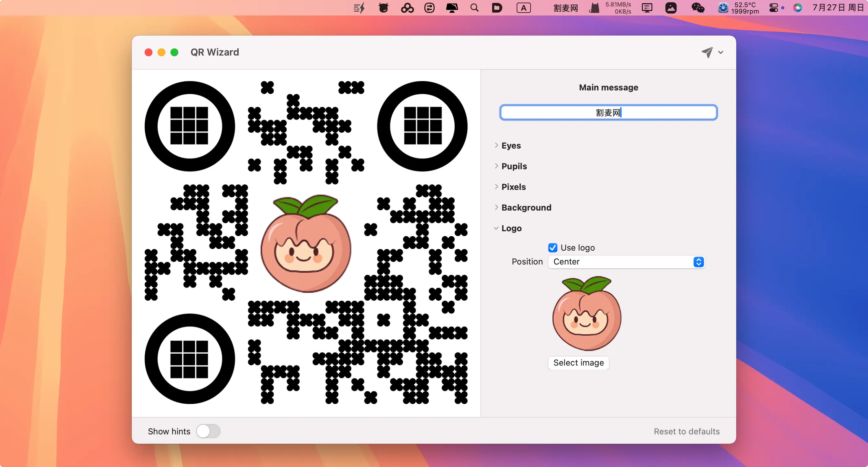Zoom the QR Wizard window with green button
The height and width of the screenshot is (467, 868).
coord(174,52)
